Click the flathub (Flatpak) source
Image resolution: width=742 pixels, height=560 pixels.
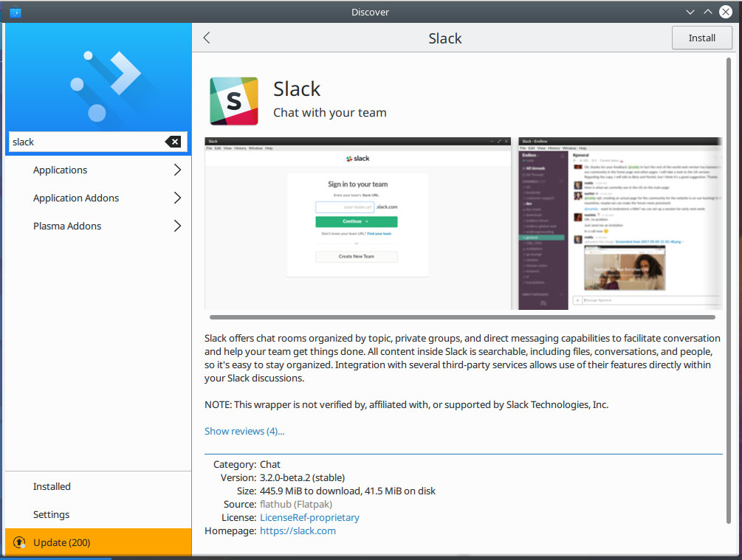point(296,504)
